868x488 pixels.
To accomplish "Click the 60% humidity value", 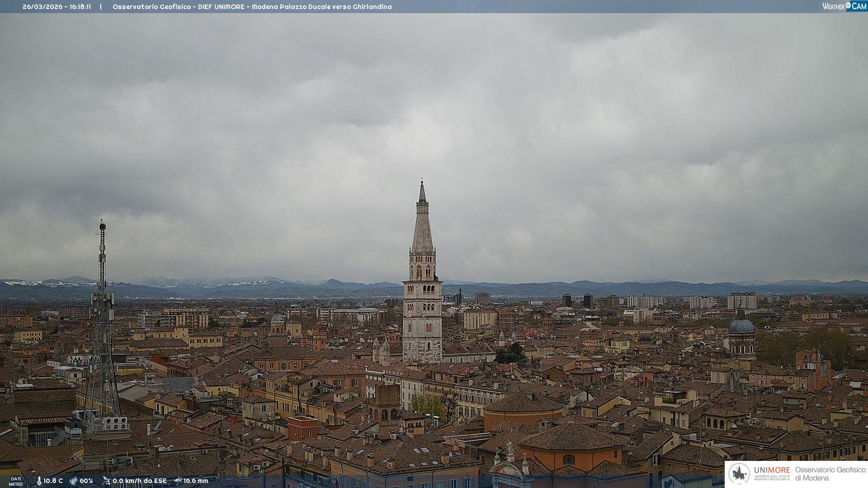I will point(86,481).
